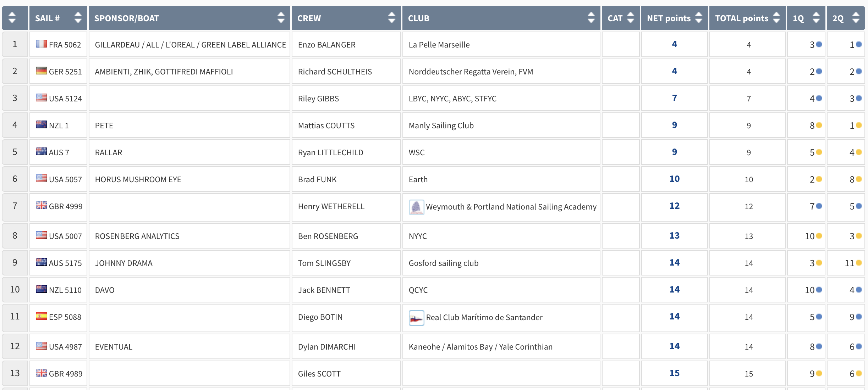Click sponsor JOHNNY DRAMA

click(123, 263)
